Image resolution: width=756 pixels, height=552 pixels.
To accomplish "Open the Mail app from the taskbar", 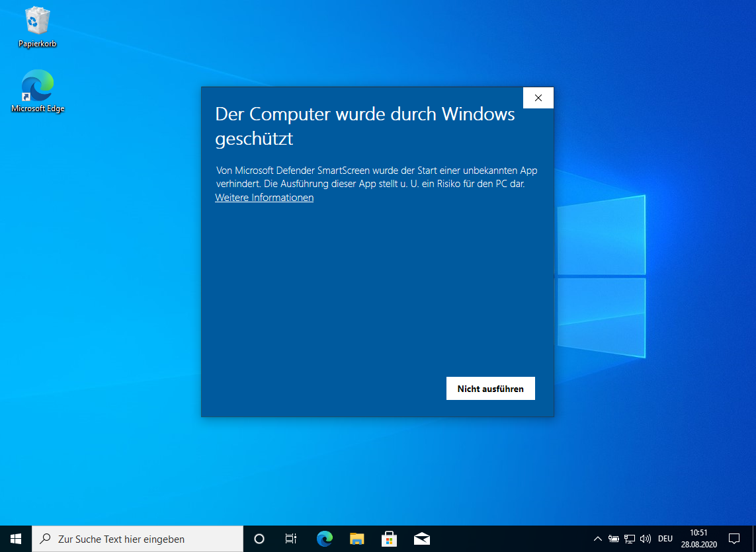I will click(x=422, y=539).
